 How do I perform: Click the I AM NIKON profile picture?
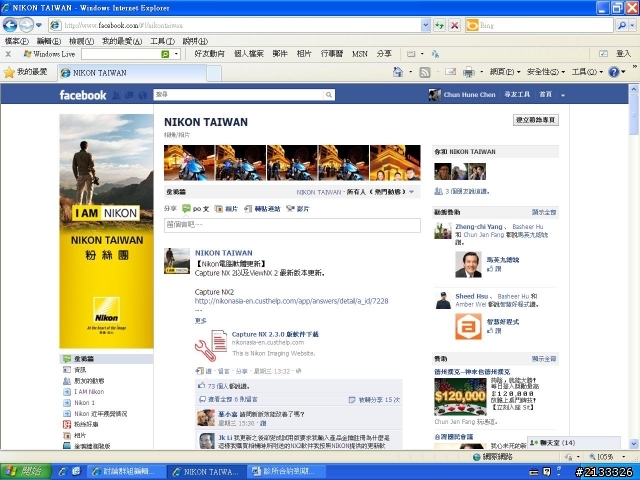[x=107, y=231]
